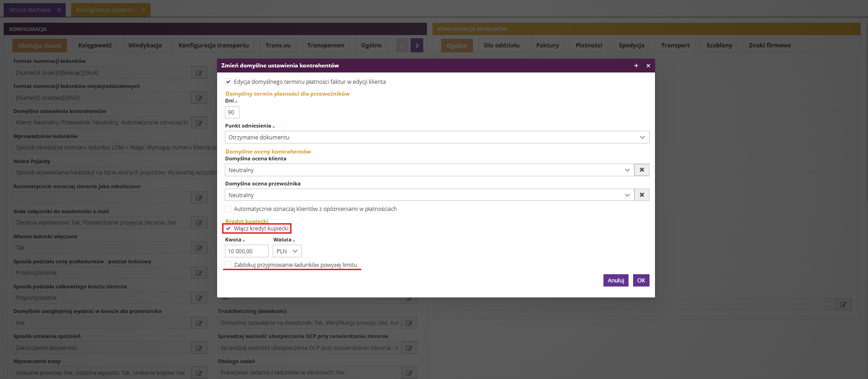Image resolution: width=868 pixels, height=379 pixels.
Task: Open Punkt odniesienia dropdown
Action: pos(437,137)
